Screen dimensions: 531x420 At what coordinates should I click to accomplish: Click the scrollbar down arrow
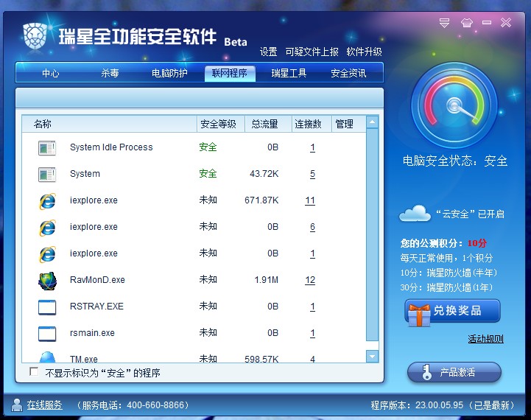(x=372, y=357)
